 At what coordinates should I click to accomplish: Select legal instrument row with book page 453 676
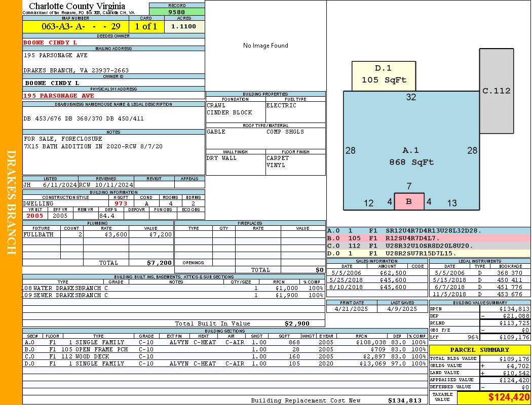pos(479,294)
